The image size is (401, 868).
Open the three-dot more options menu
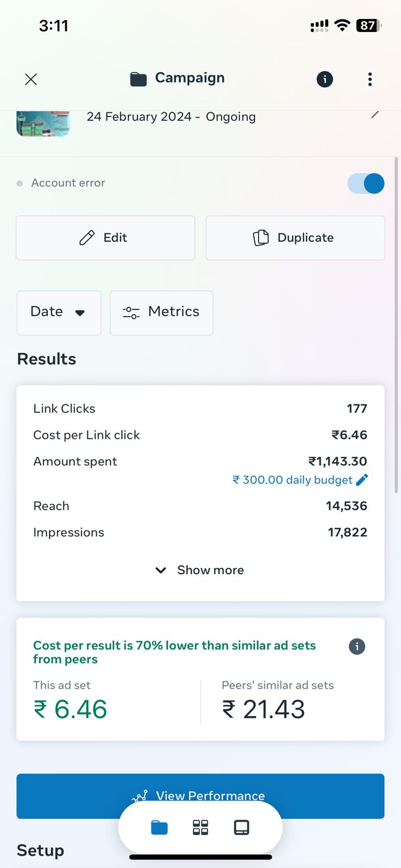coord(370,79)
